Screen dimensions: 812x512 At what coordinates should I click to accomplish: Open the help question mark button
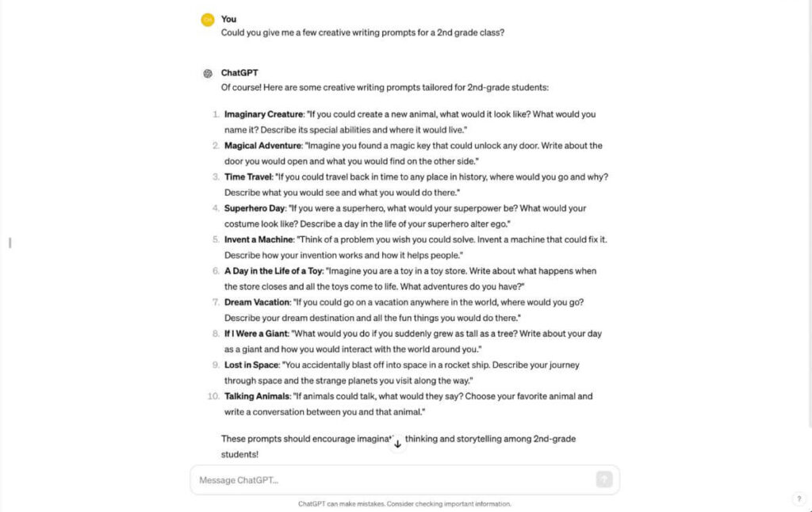799,499
